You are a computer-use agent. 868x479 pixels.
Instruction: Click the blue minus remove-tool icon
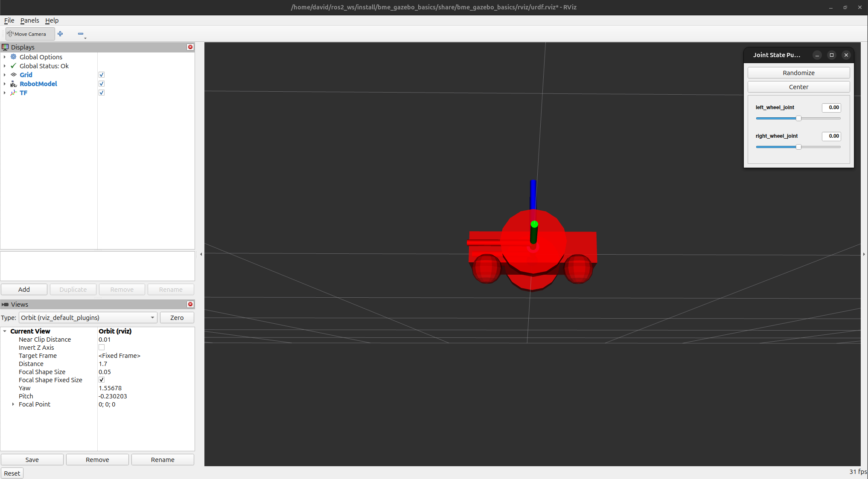click(x=81, y=34)
